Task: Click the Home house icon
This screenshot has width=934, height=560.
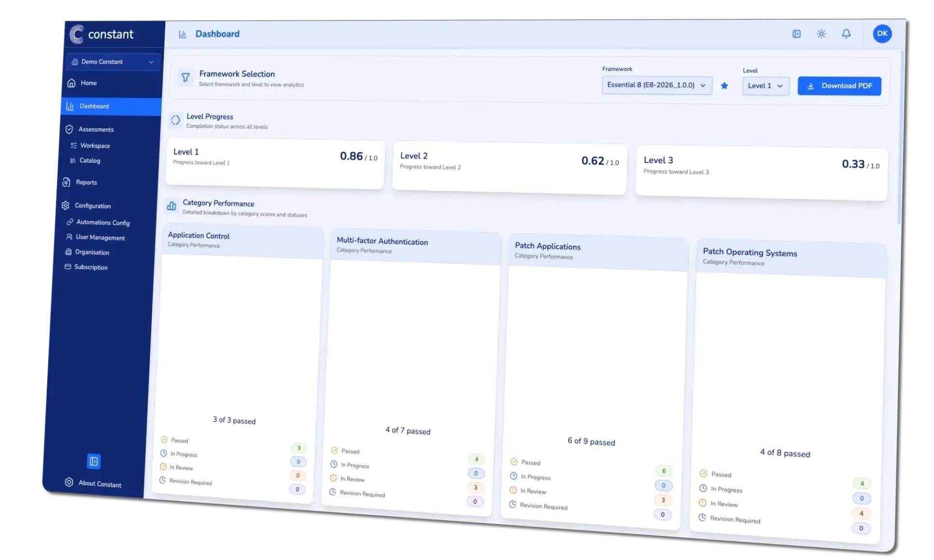Action: (72, 83)
